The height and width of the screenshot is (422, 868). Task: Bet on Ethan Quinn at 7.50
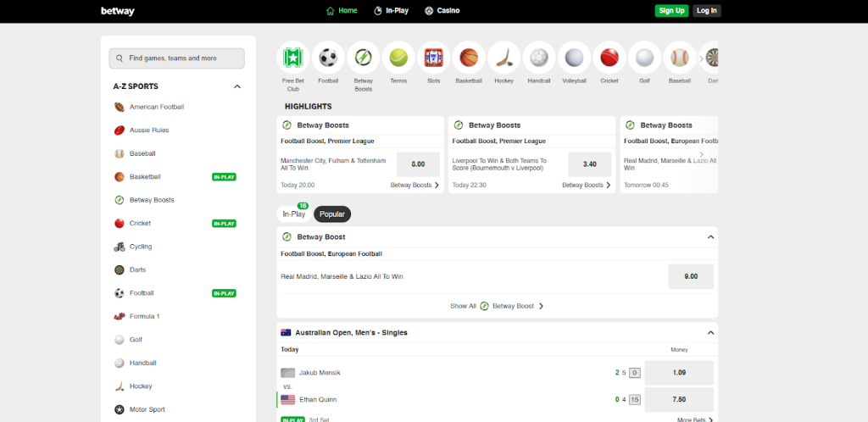pos(679,399)
